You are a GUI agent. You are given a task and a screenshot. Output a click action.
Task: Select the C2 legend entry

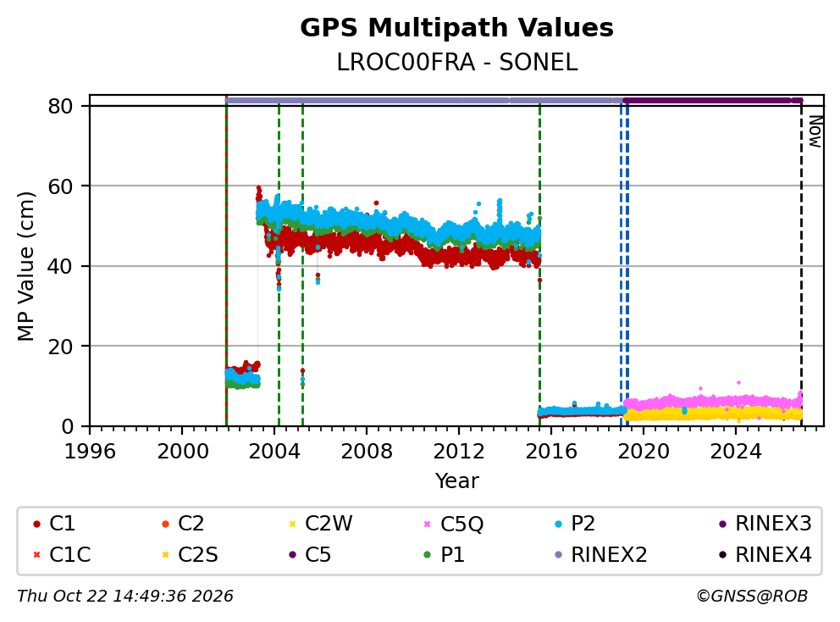tap(183, 524)
